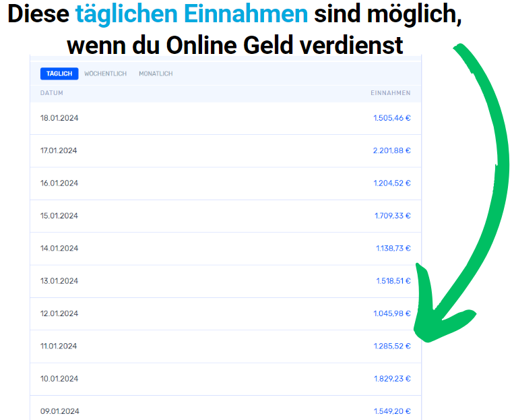The image size is (512, 420).
Task: Open the 1.138,73 € earnings amount
Action: point(393,248)
